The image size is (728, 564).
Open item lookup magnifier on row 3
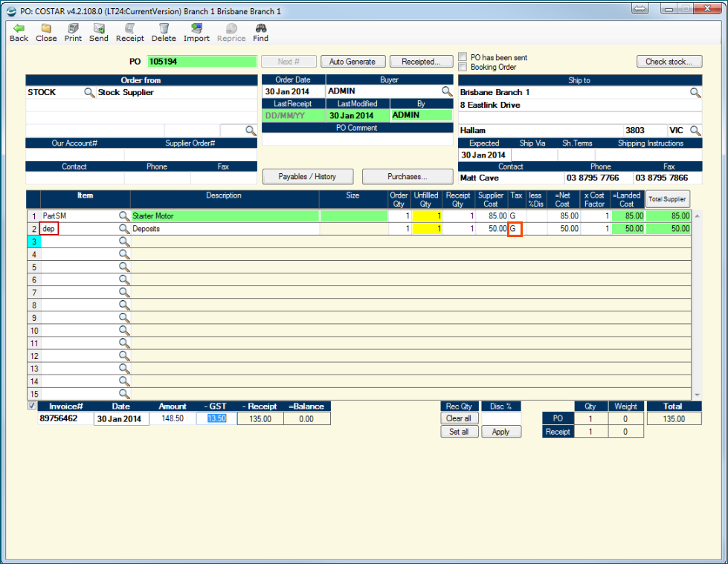point(123,242)
